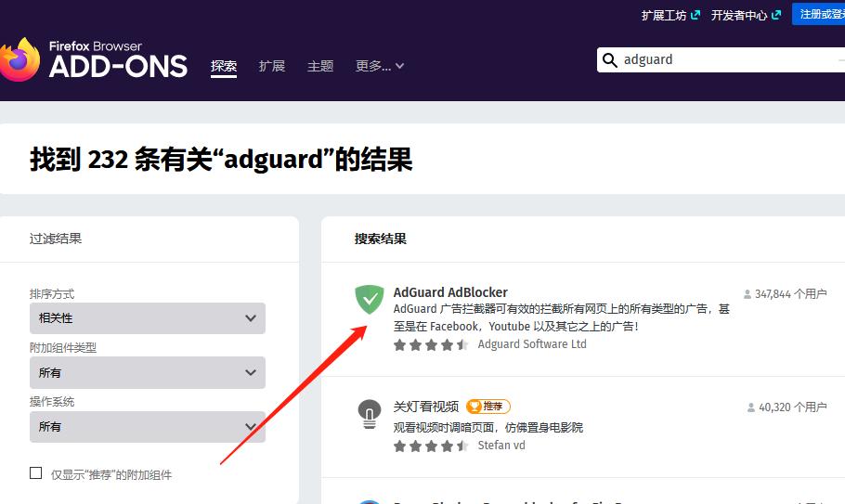
Task: Click the search magnifier icon
Action: tap(609, 59)
